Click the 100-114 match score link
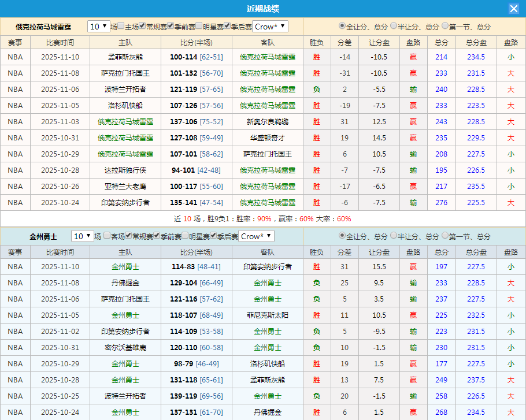Image resolution: width=526 pixels, height=420 pixels. click(185, 57)
